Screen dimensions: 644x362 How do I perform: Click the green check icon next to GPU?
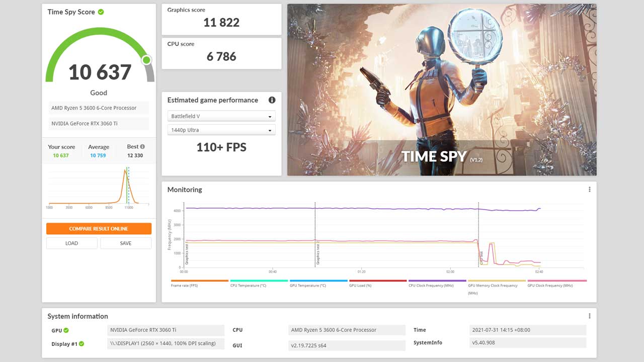tap(66, 330)
